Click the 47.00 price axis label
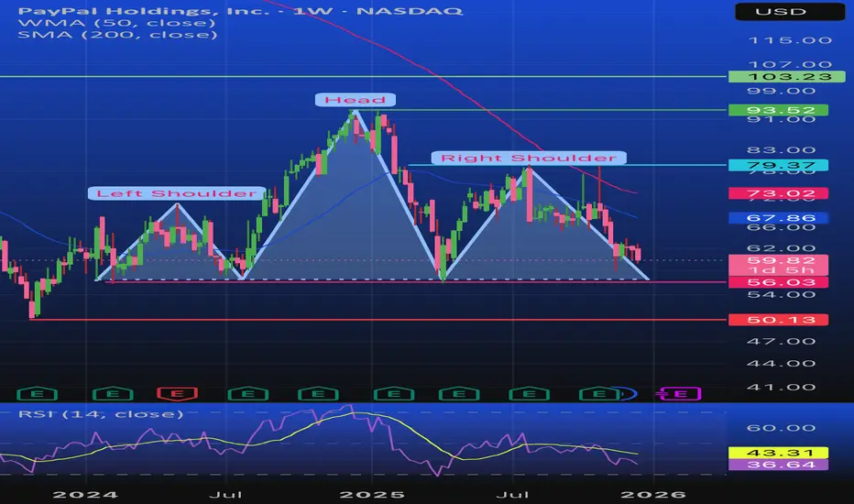 click(x=781, y=342)
